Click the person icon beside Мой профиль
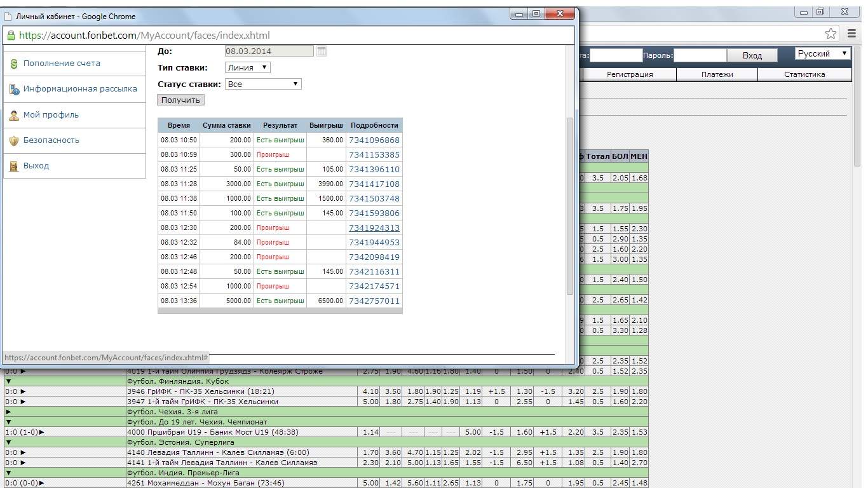This screenshot has height=488, width=868. 14,115
